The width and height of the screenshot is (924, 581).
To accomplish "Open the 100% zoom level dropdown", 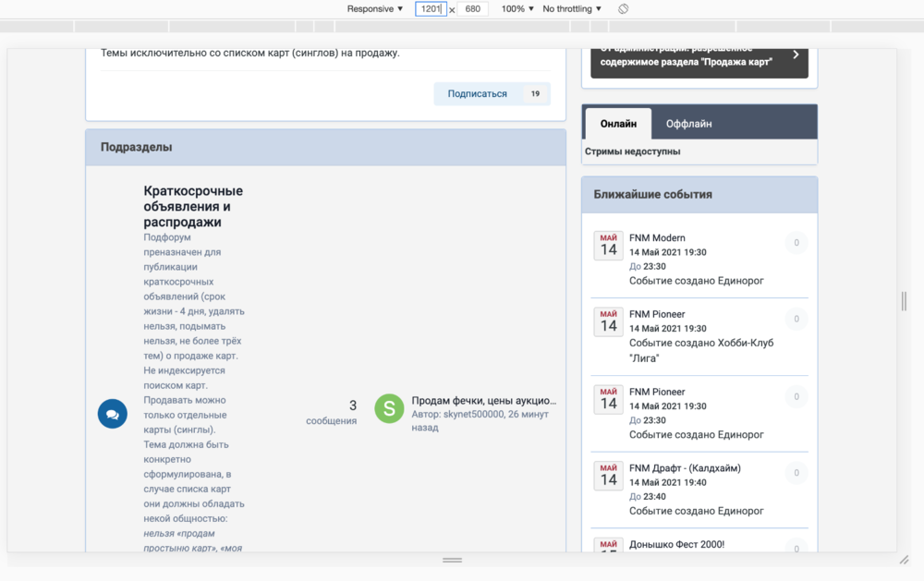I will coord(517,9).
